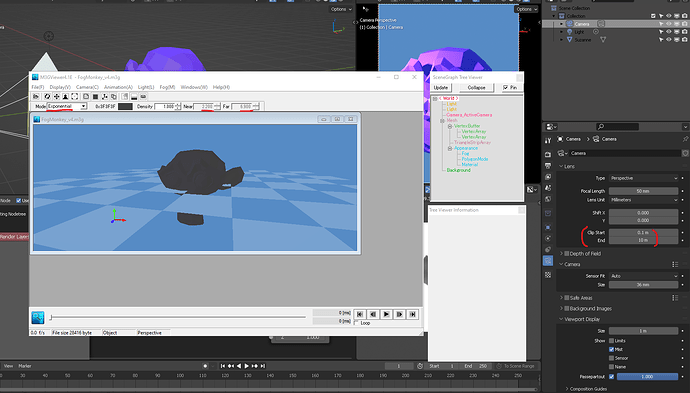This screenshot has width=690, height=393.
Task: Toggle the Passepartout checkbox
Action: click(611, 377)
